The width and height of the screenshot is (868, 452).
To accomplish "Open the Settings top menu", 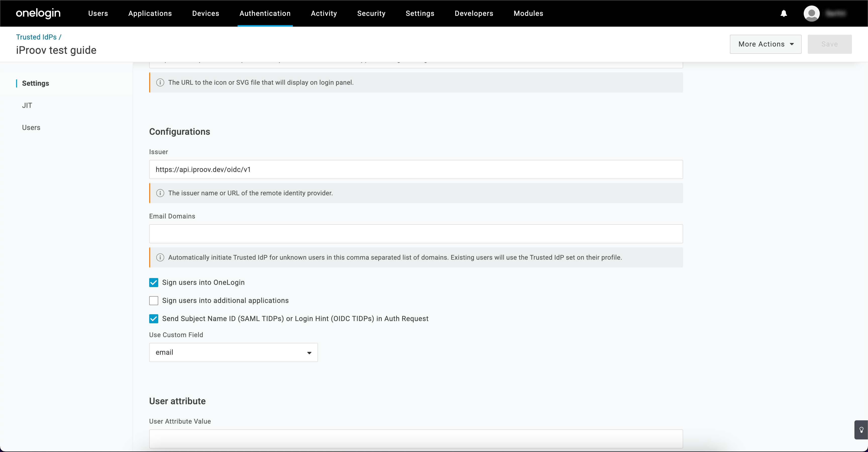I will [x=420, y=14].
